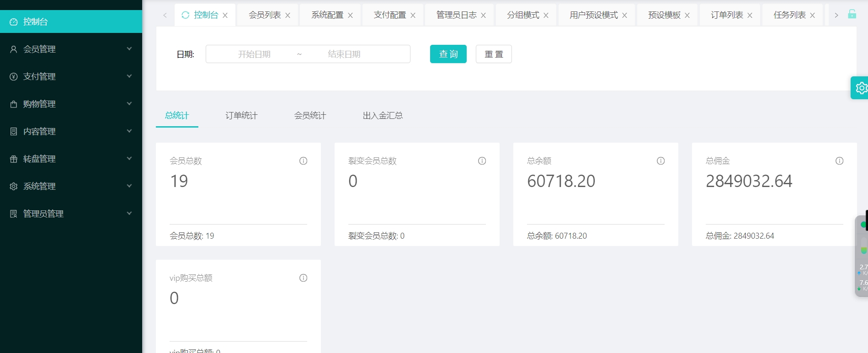Viewport: 868px width, 353px height.
Task: Click the refresh icon on 控制台 tab
Action: point(185,15)
